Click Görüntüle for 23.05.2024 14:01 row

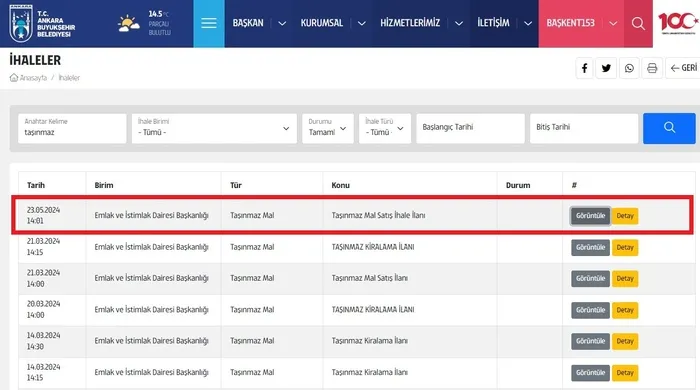pyautogui.click(x=590, y=216)
